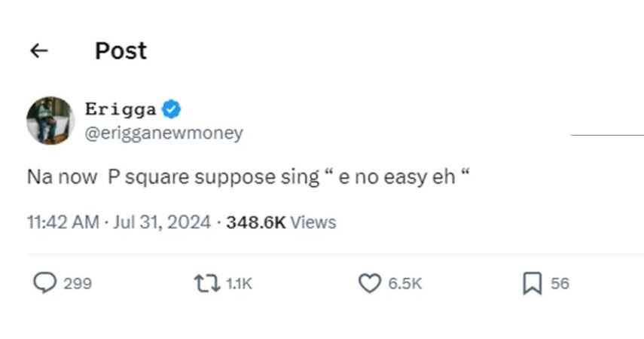Click the 299 replies count
The height and width of the screenshot is (339, 644).
[78, 284]
